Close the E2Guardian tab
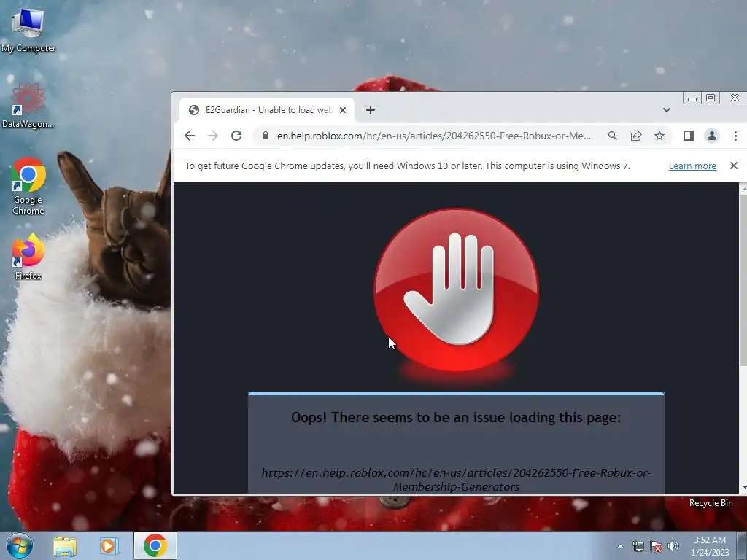747x560 pixels. tap(343, 110)
